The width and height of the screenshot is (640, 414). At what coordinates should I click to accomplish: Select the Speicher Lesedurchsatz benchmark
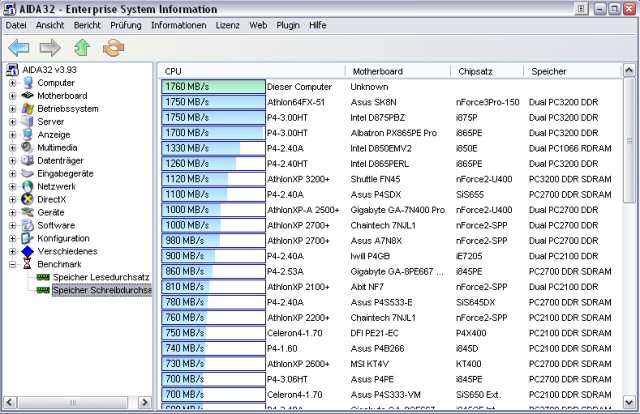(x=101, y=277)
